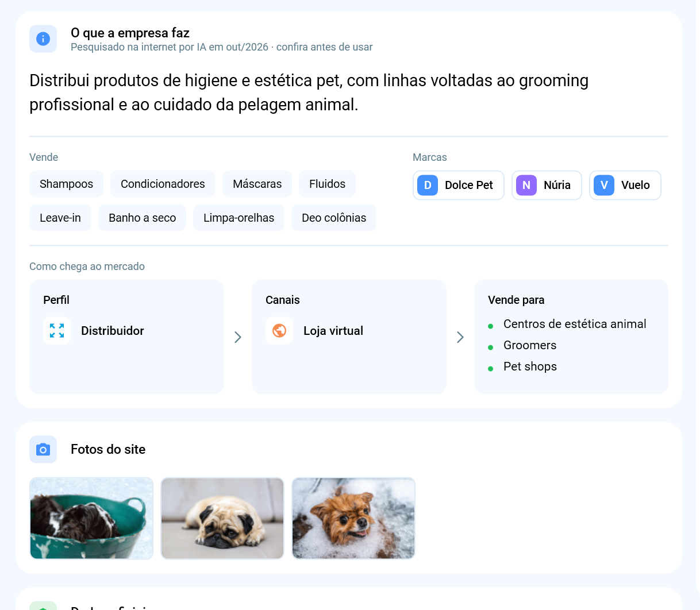Viewport: 700px width, 610px height.
Task: Click the 'D' badge of Dolce Pet
Action: pyautogui.click(x=428, y=185)
